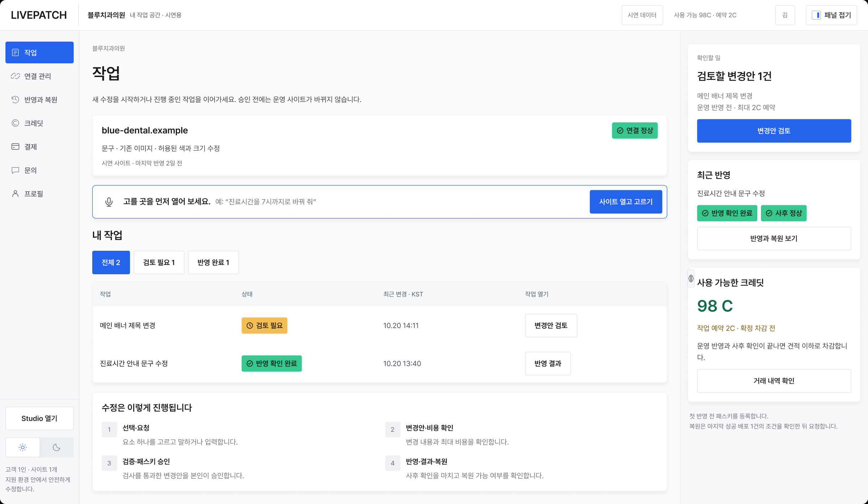
Task: Click the 메인 배너 제목 변경 row name
Action: point(128,326)
